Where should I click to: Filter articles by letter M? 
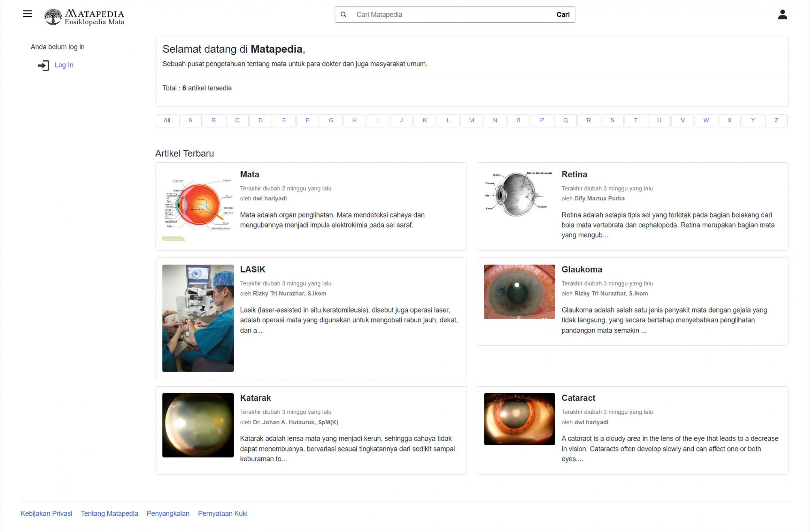point(471,121)
